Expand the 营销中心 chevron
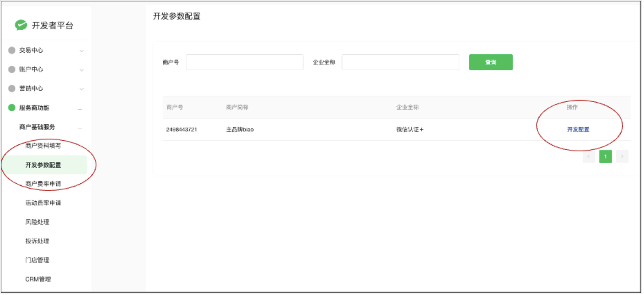The width and height of the screenshot is (644, 295). pos(81,89)
